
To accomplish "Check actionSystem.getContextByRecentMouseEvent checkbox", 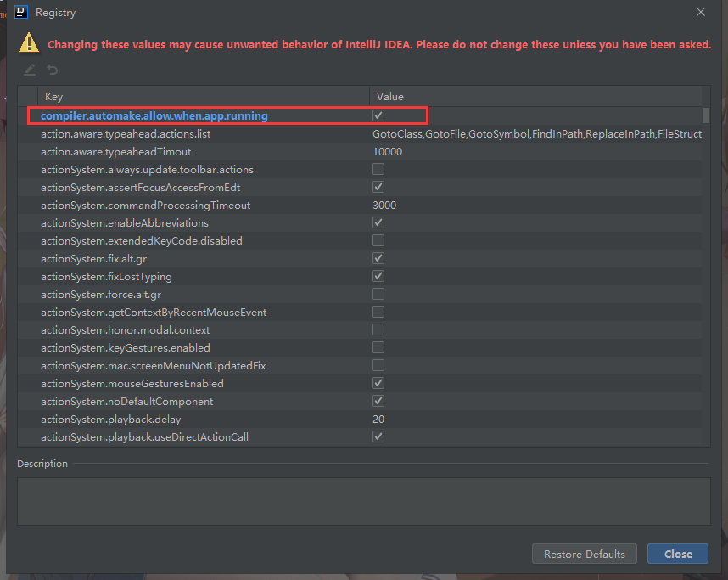I will pos(378,312).
